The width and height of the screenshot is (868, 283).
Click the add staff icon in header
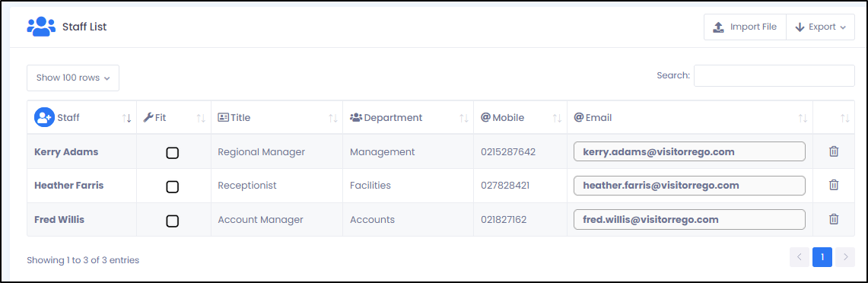(44, 117)
